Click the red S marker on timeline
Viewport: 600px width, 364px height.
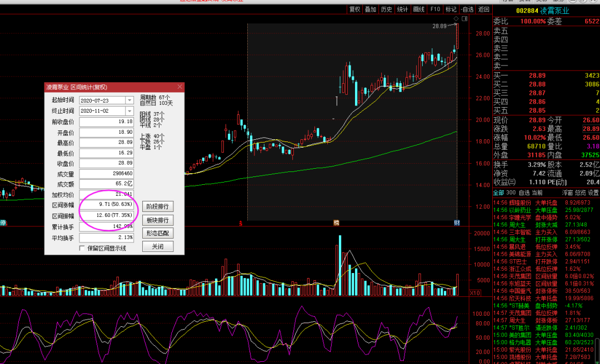point(241,223)
